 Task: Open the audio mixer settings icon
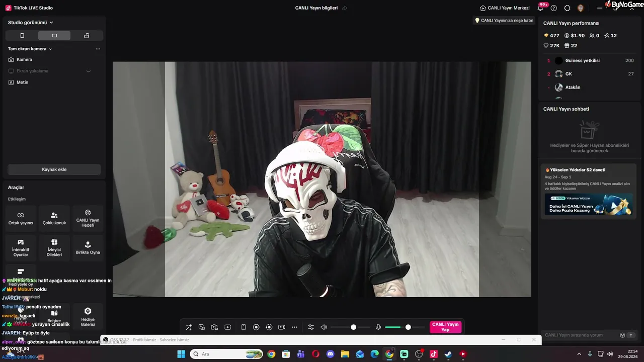[x=311, y=327]
